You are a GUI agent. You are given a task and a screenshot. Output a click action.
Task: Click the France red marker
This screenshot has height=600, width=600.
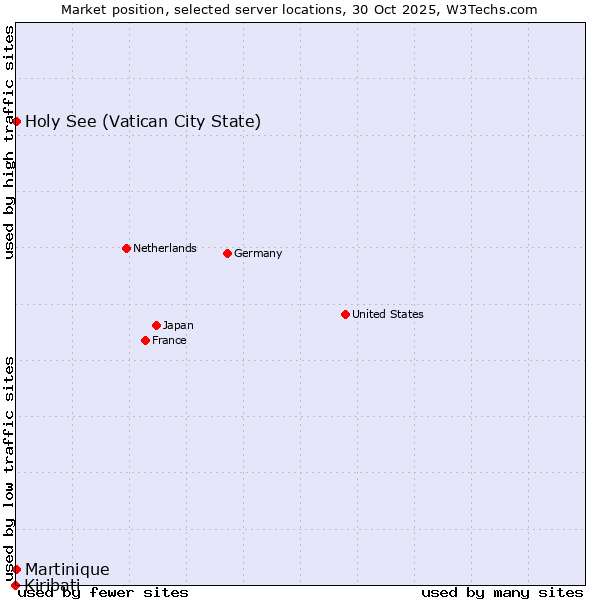click(x=145, y=340)
